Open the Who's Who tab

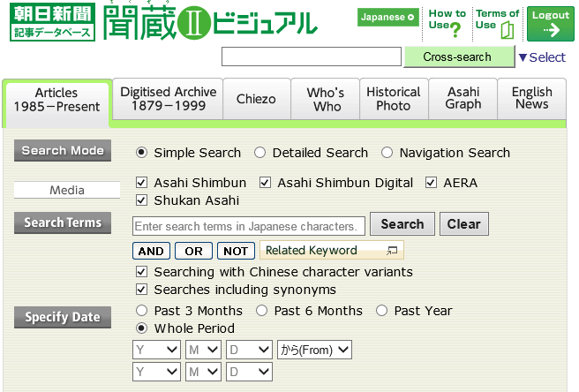[326, 99]
